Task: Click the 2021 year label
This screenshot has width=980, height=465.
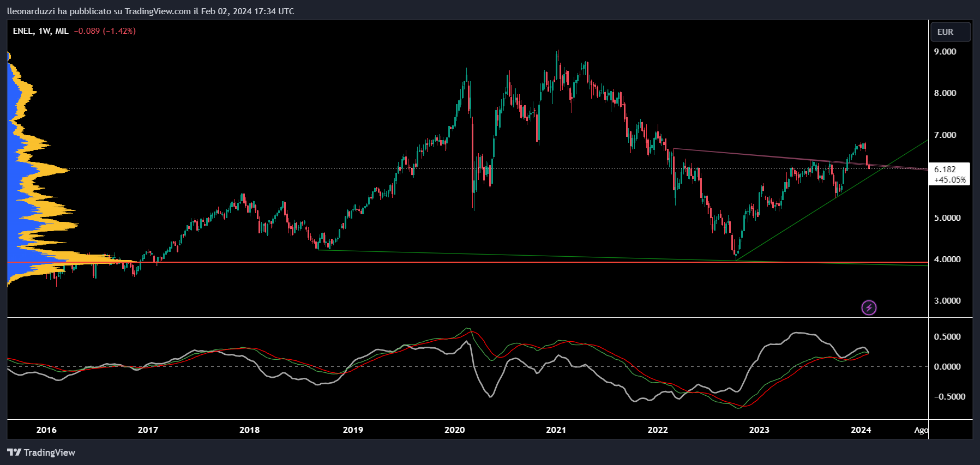Action: pyautogui.click(x=556, y=430)
